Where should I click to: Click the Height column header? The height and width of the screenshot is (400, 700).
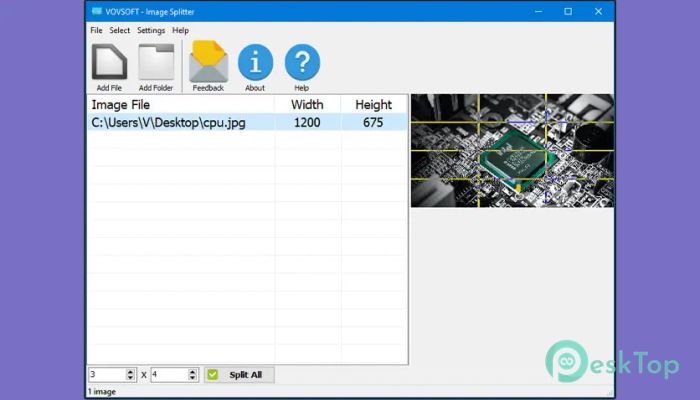click(x=374, y=104)
